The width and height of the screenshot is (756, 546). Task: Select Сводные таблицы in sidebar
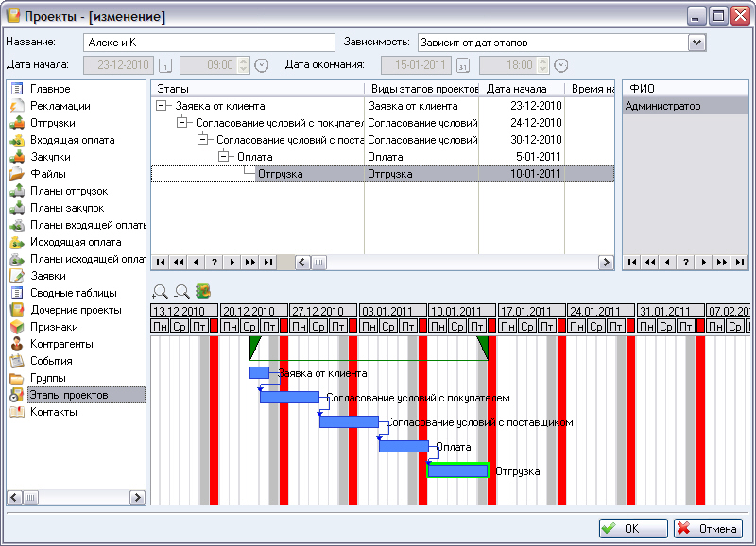pyautogui.click(x=73, y=293)
